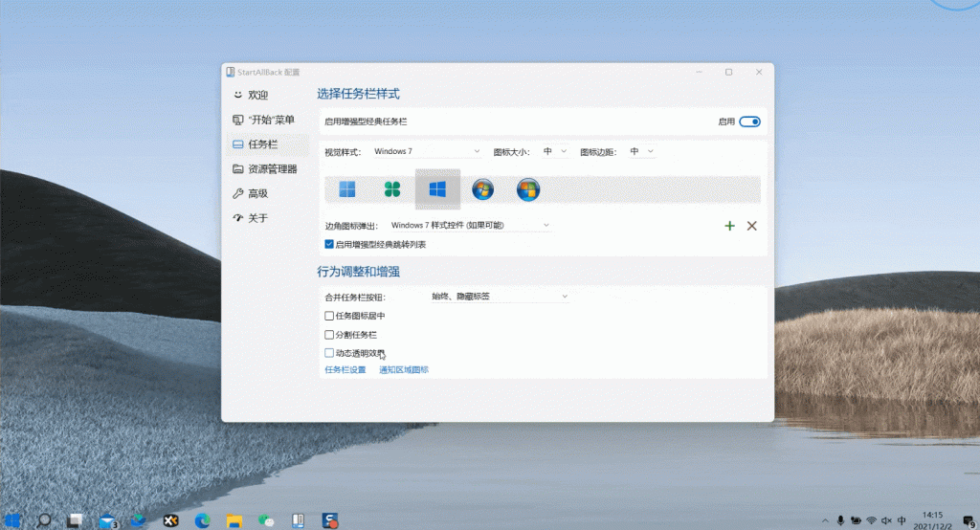Image resolution: width=980 pixels, height=530 pixels.
Task: Enable 动态透明效果 checkbox
Action: 329,353
